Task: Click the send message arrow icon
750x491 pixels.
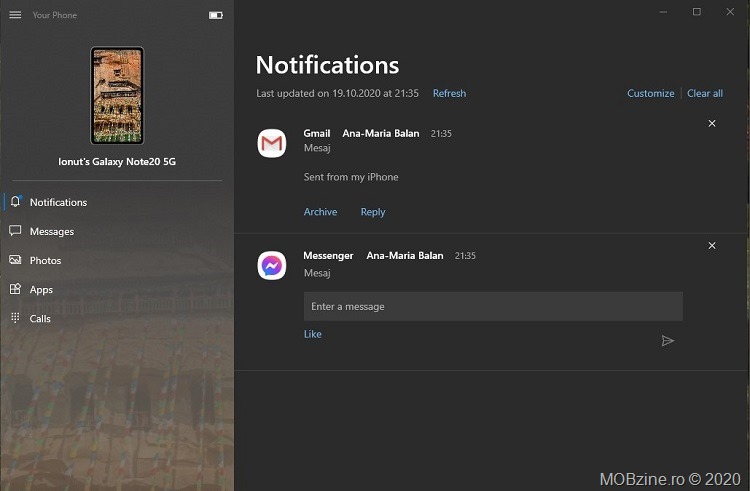Action: 668,340
